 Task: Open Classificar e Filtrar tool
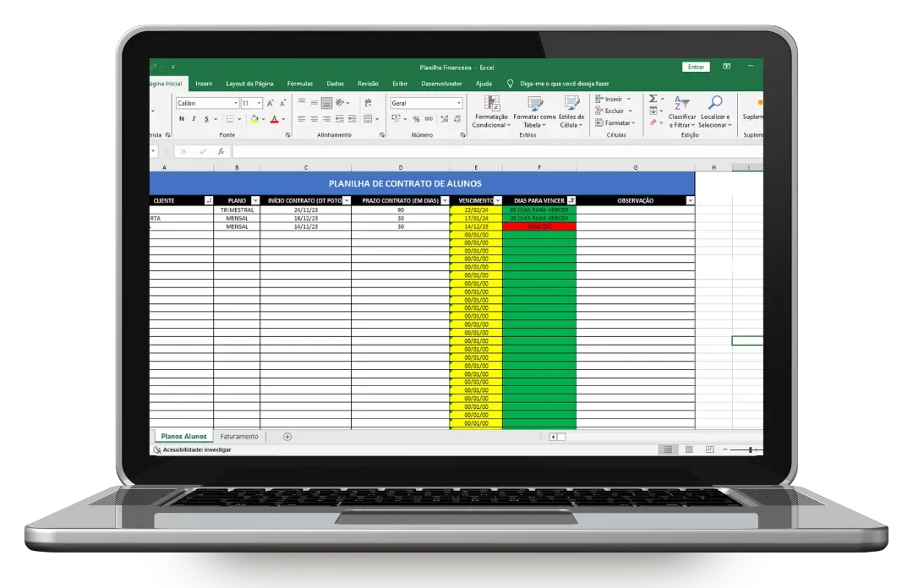[681, 111]
